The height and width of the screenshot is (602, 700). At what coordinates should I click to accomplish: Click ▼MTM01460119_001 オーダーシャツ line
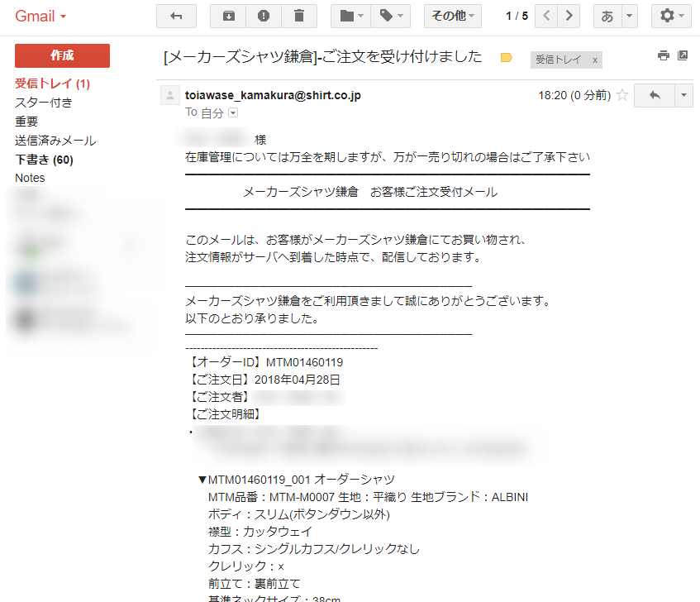297,480
